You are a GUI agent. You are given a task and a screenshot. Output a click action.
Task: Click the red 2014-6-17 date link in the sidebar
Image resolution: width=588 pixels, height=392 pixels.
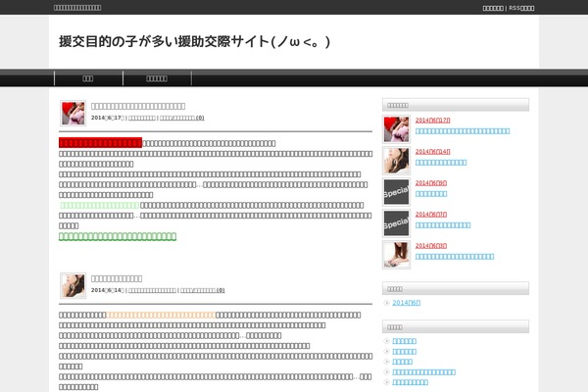pos(433,121)
